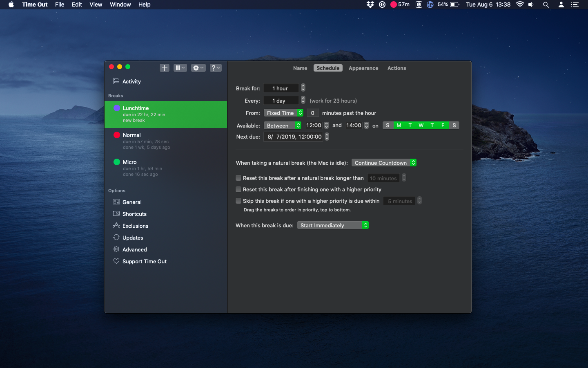Switch to the Appearance tab
588x368 pixels.
pyautogui.click(x=363, y=68)
